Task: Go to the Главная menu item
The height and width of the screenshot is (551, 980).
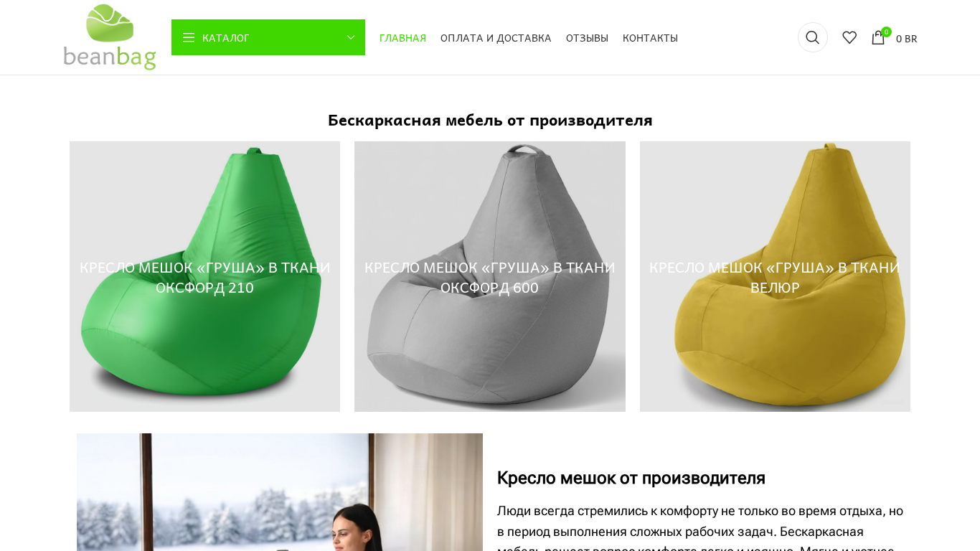Action: (402, 38)
